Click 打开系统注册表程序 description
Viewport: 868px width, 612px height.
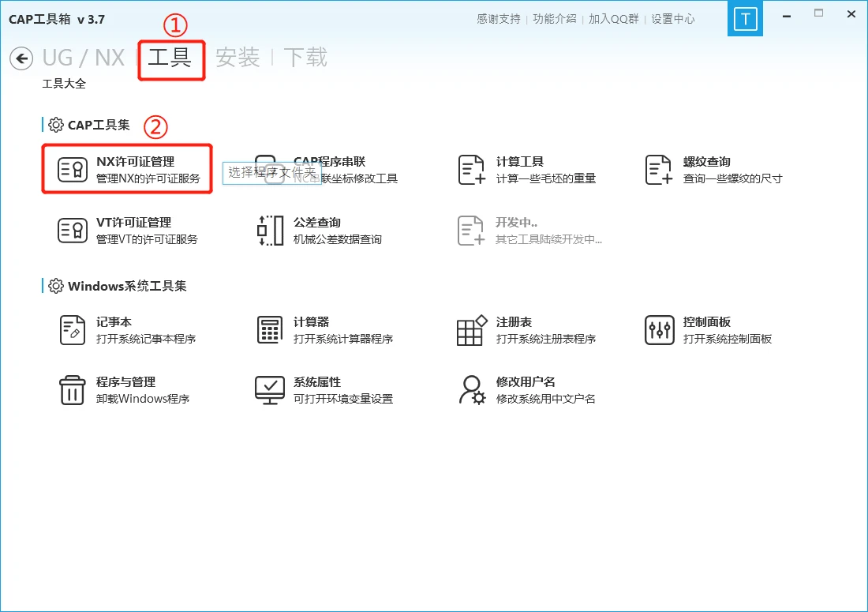point(546,339)
